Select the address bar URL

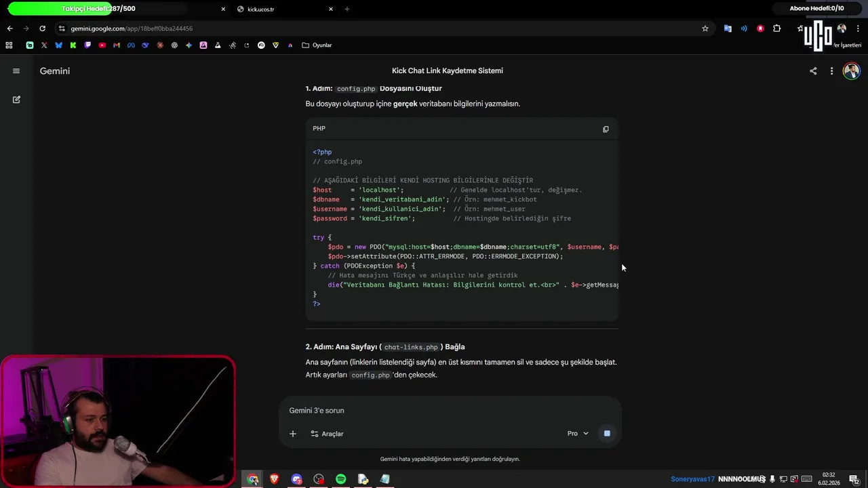(x=132, y=28)
